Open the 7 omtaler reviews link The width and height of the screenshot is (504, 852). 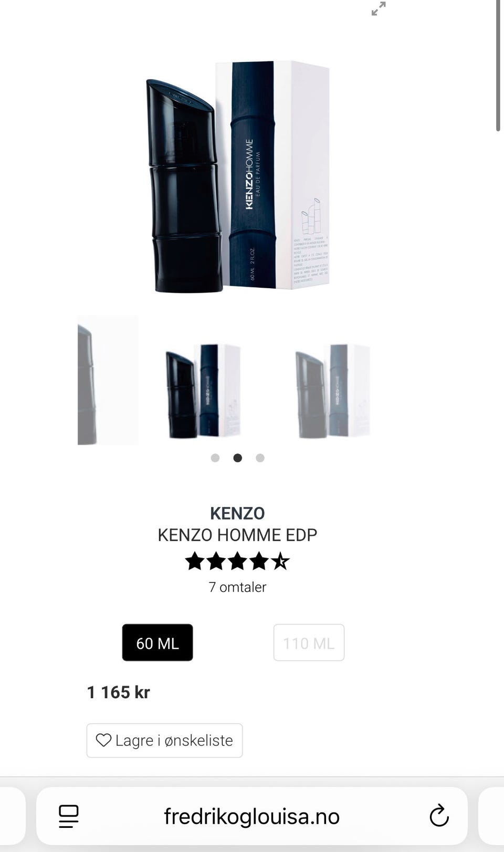(237, 587)
